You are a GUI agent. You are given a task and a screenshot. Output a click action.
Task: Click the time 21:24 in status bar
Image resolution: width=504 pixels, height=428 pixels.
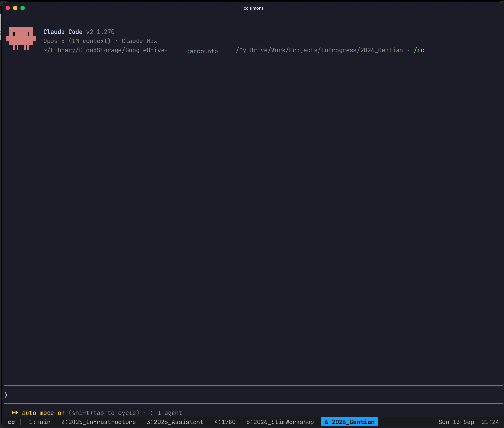click(x=490, y=422)
